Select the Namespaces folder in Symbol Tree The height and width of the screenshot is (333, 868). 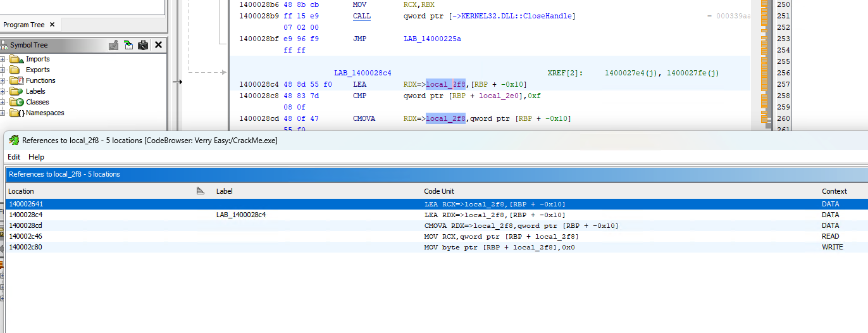pyautogui.click(x=44, y=113)
